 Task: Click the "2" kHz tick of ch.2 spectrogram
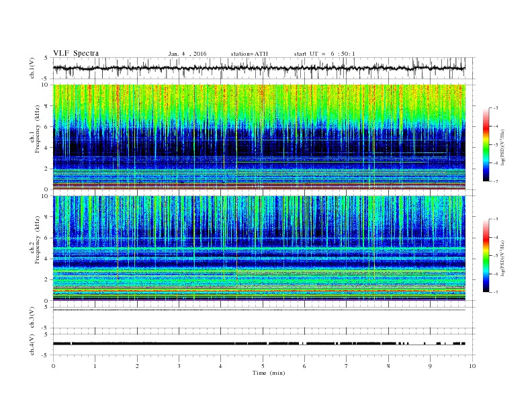click(47, 280)
